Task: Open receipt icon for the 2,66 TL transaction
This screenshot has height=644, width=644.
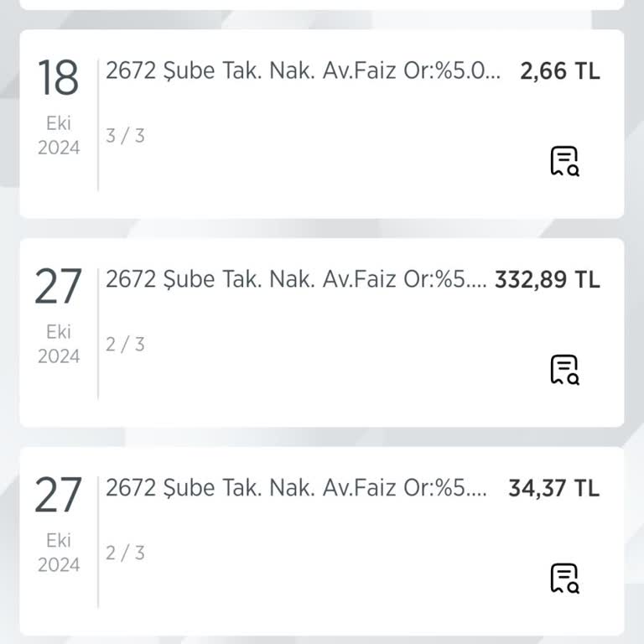Action: coord(564,161)
